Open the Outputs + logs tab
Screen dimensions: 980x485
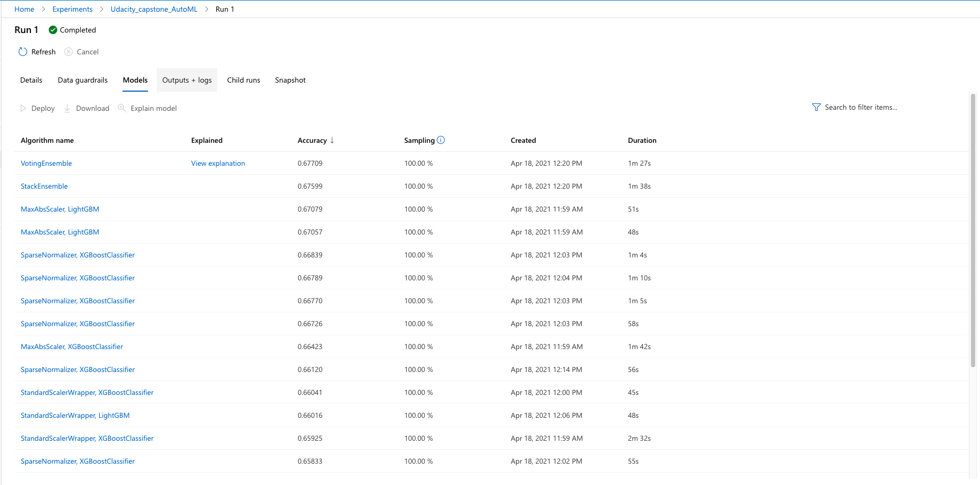pyautogui.click(x=187, y=80)
